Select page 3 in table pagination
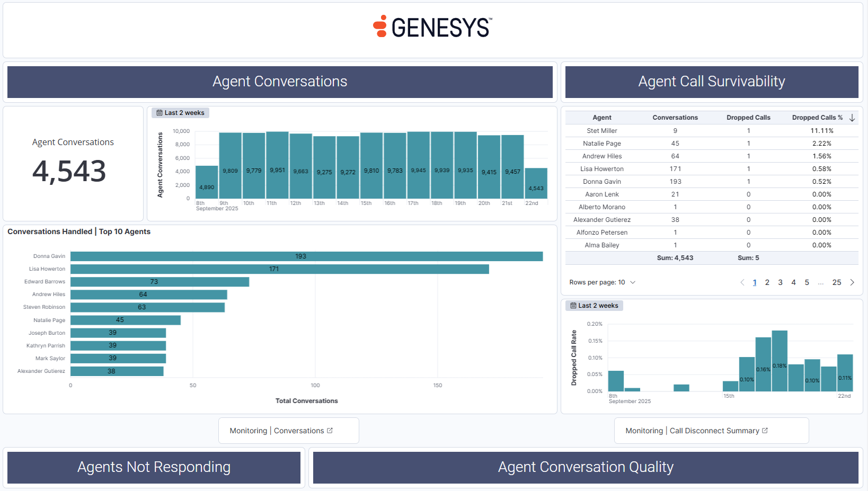868x491 pixels. [780, 282]
